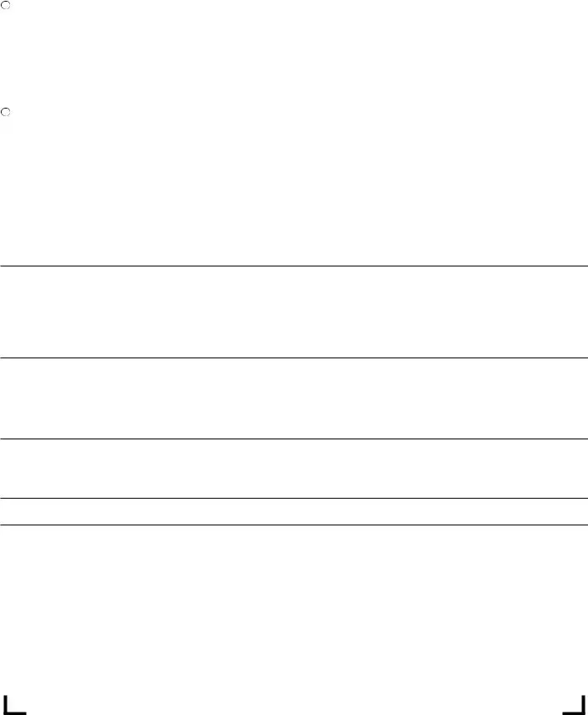This screenshot has height=715, width=588.
Task: Click blank field between third and fourth lines
Action: [x=294, y=469]
